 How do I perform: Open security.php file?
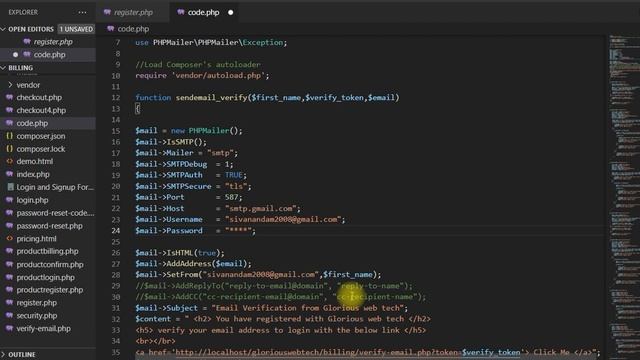(37, 316)
